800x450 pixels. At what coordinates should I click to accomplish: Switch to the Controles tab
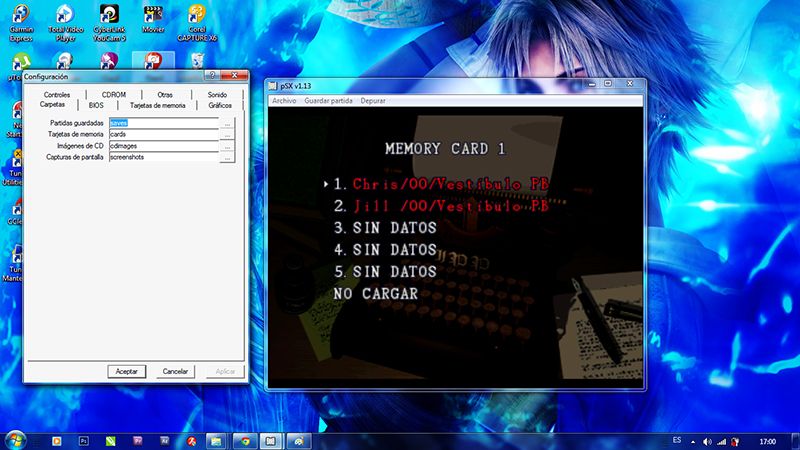click(57, 95)
